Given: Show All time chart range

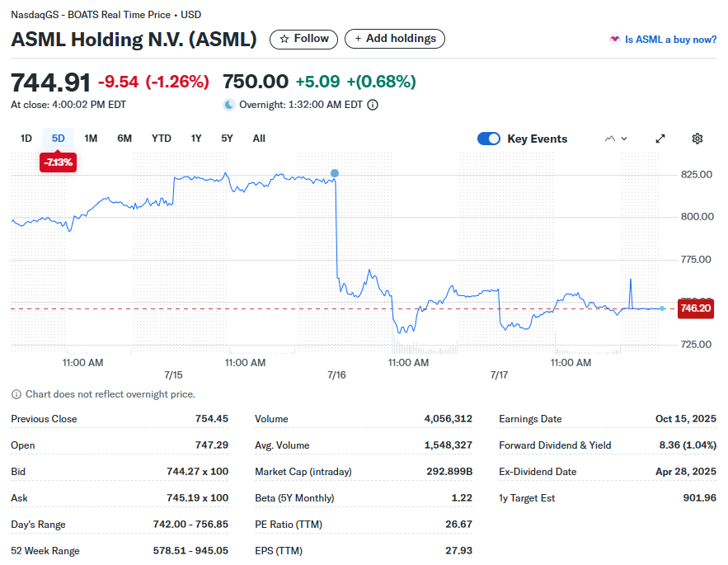Looking at the screenshot, I should (x=259, y=139).
